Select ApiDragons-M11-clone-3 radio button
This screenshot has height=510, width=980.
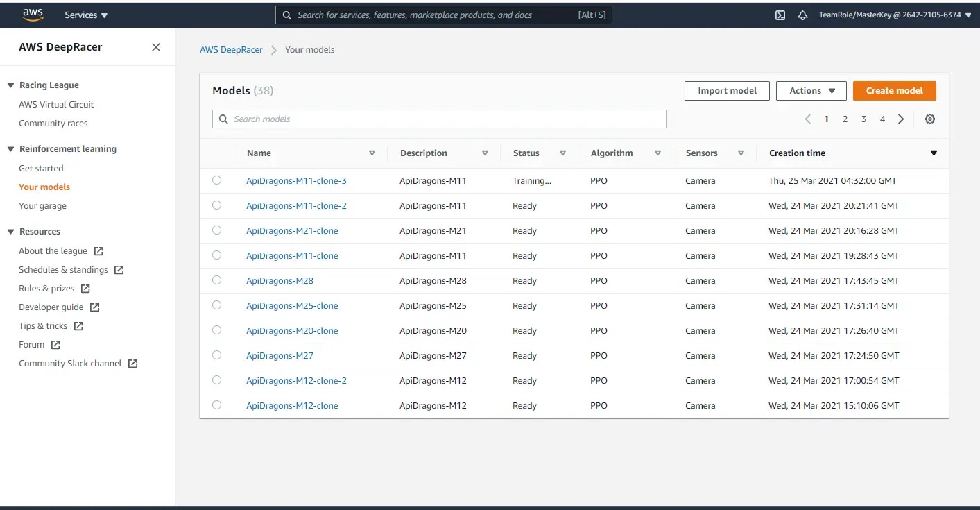click(216, 180)
